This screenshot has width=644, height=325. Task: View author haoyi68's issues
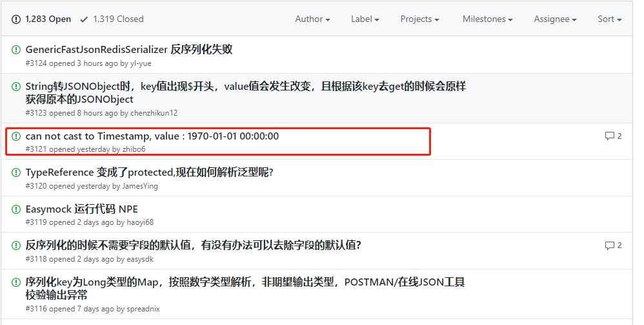tap(140, 222)
